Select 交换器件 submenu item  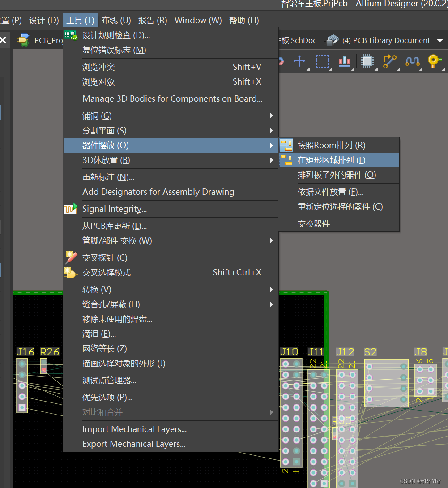(x=339, y=224)
